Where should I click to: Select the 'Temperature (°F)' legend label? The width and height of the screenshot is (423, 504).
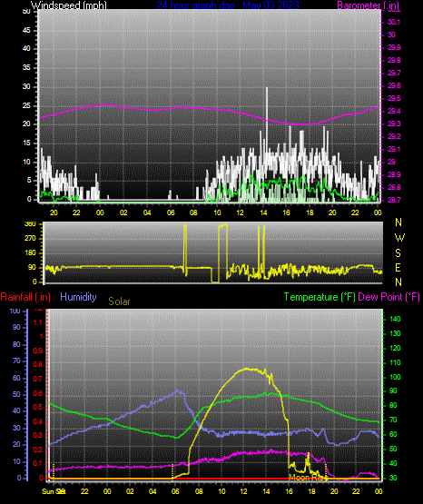point(320,297)
